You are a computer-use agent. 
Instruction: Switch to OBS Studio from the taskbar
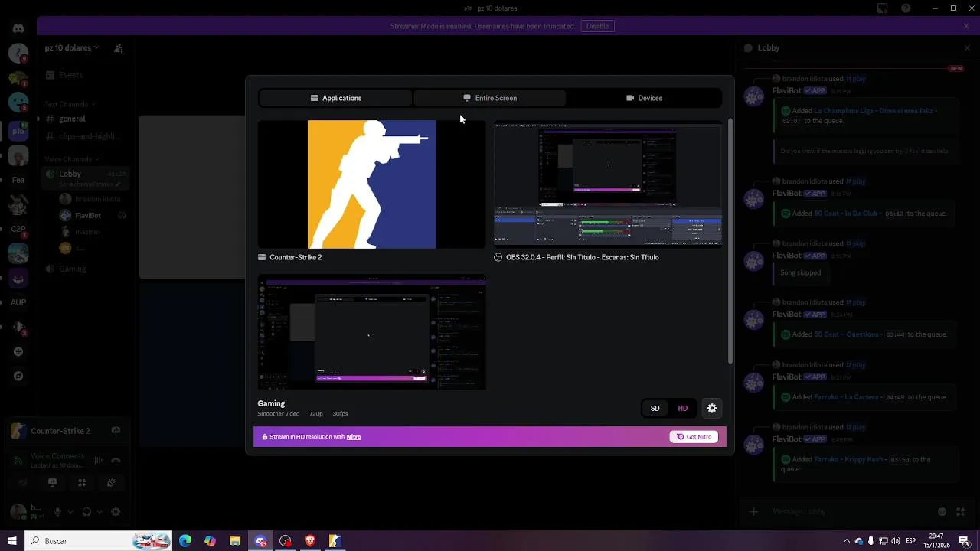tap(286, 541)
